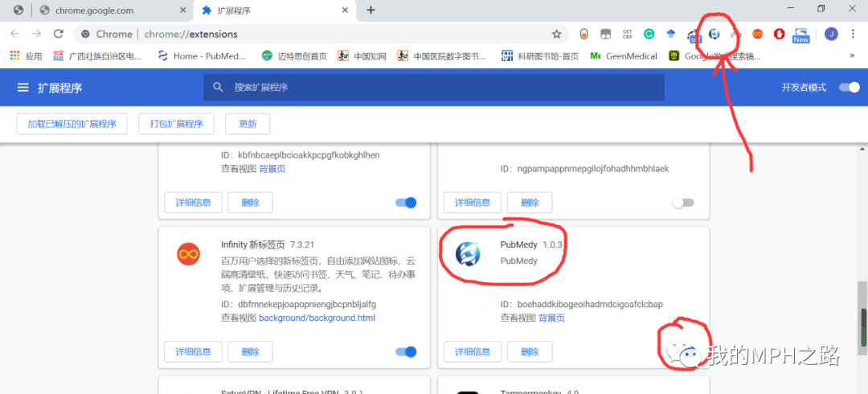Open the J profile avatar
This screenshot has width=868, height=394.
pyautogui.click(x=831, y=34)
